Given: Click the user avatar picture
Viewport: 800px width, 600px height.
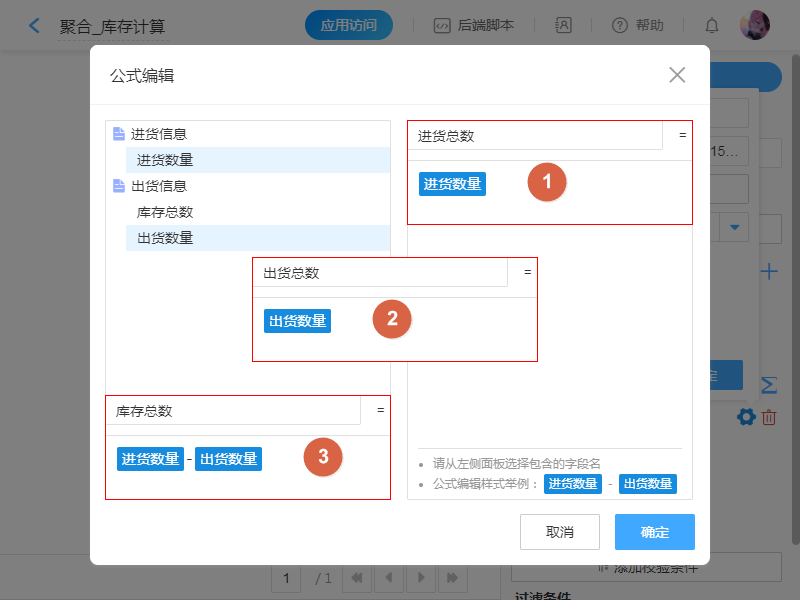Looking at the screenshot, I should tap(754, 25).
